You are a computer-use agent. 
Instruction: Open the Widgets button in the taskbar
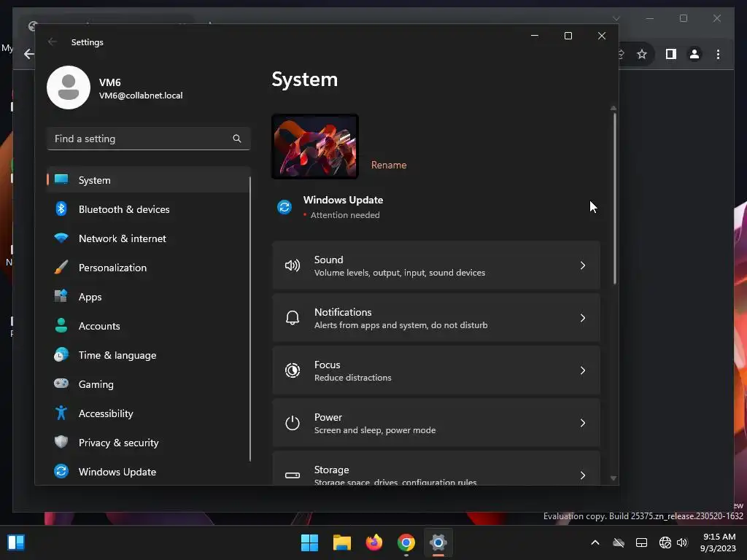click(x=16, y=542)
